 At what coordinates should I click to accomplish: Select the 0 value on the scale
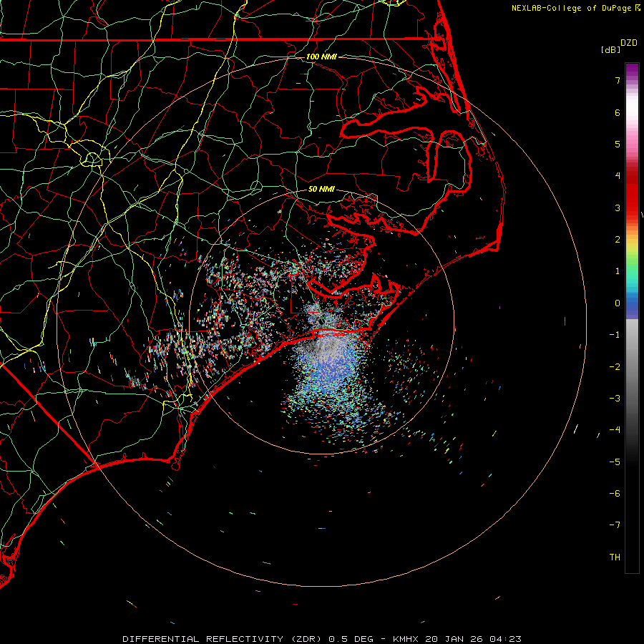coord(618,303)
